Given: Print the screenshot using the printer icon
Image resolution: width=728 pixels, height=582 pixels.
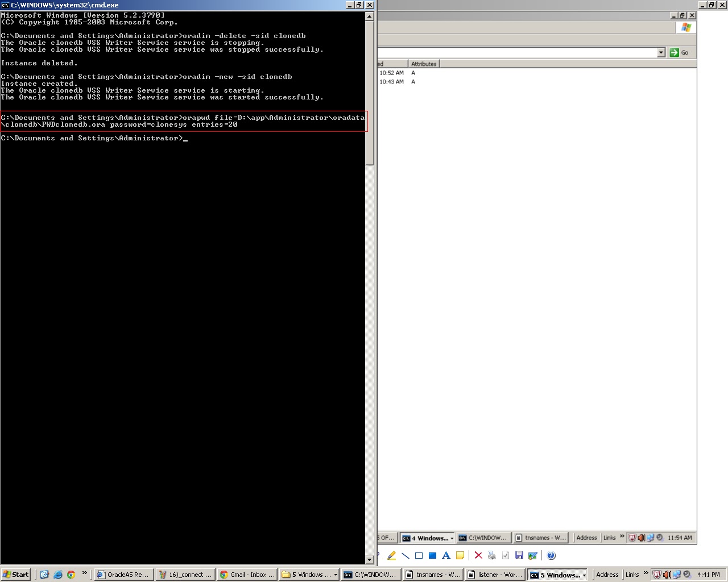Looking at the screenshot, I should [x=491, y=555].
